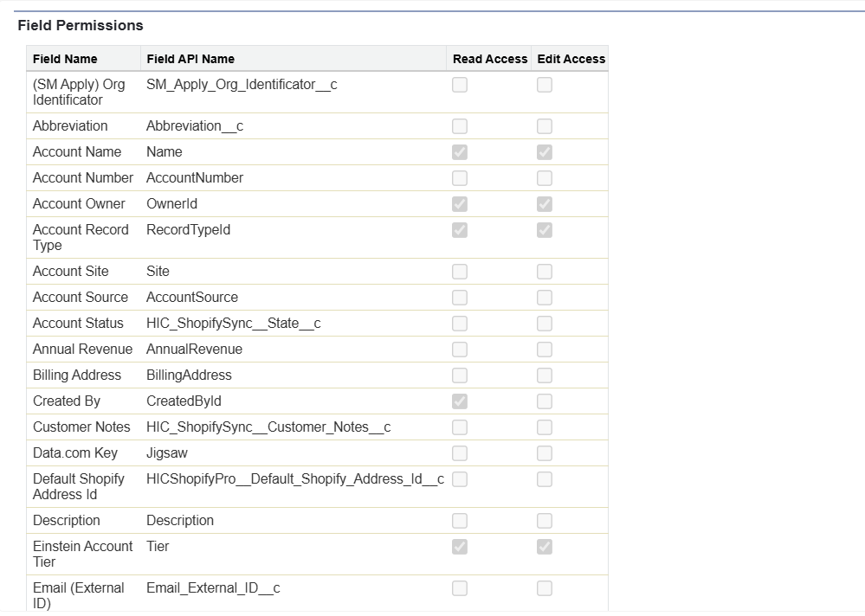The width and height of the screenshot is (865, 616).
Task: Toggle Edit Access for SM Apply Org Identificator
Action: coord(545,85)
